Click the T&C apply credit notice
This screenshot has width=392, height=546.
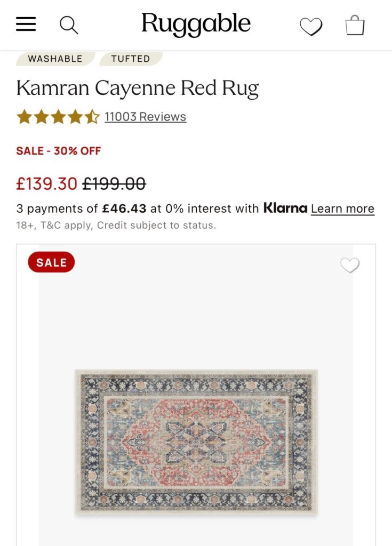pos(116,226)
